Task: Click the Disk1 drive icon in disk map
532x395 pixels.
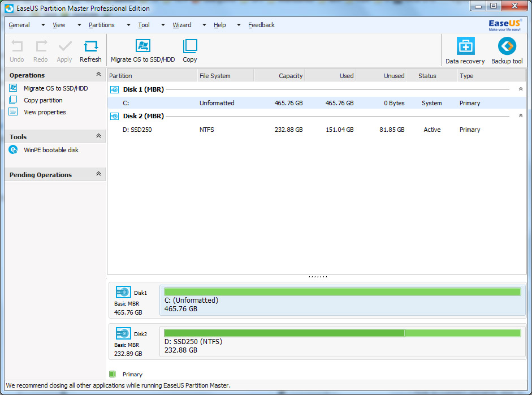Action: tap(123, 293)
